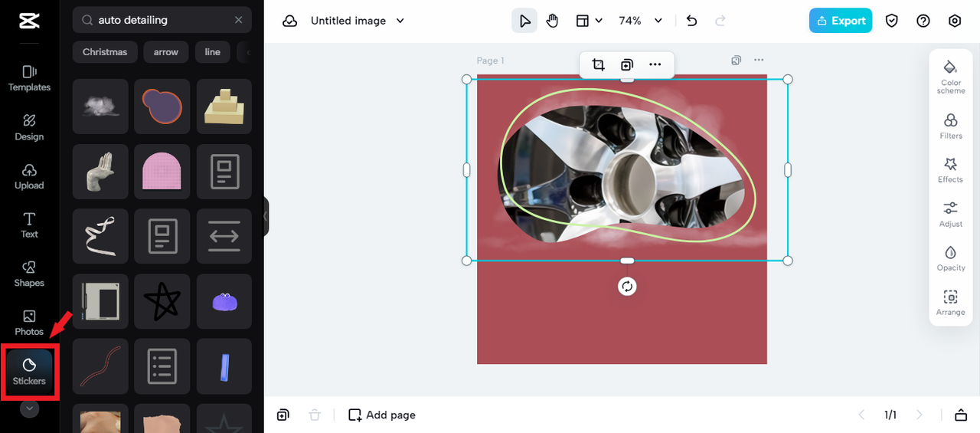This screenshot has width=980, height=433.
Task: Click the Add page button
Action: [x=382, y=415]
